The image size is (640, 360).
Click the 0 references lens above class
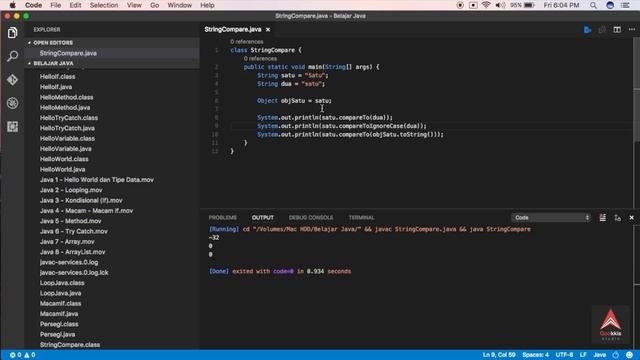coord(247,42)
